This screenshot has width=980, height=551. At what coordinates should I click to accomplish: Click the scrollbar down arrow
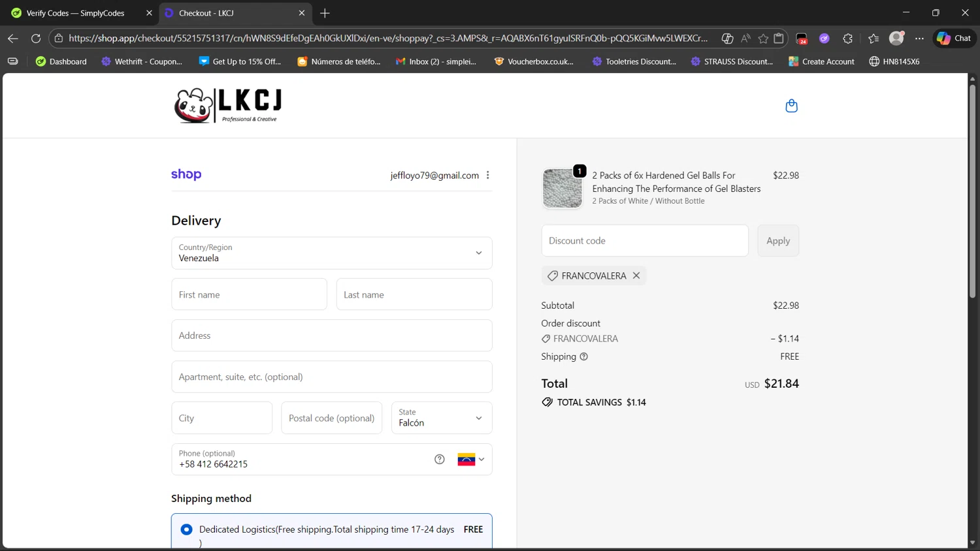pos(972,543)
